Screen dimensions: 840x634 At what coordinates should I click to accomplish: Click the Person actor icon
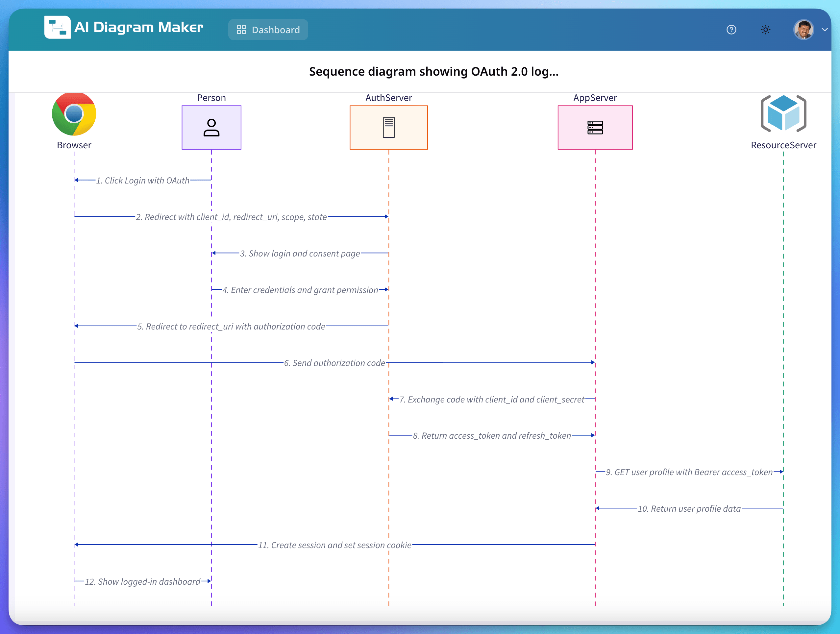(x=211, y=127)
